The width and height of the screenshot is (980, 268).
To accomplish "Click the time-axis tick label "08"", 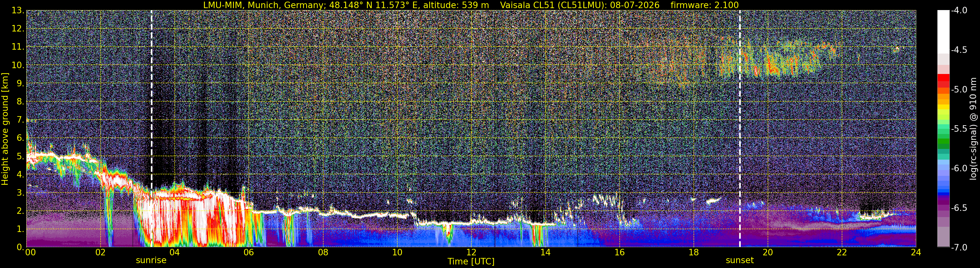I will tap(323, 252).
